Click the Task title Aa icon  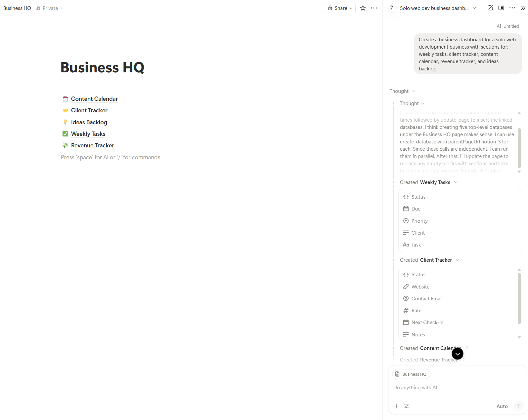406,245
